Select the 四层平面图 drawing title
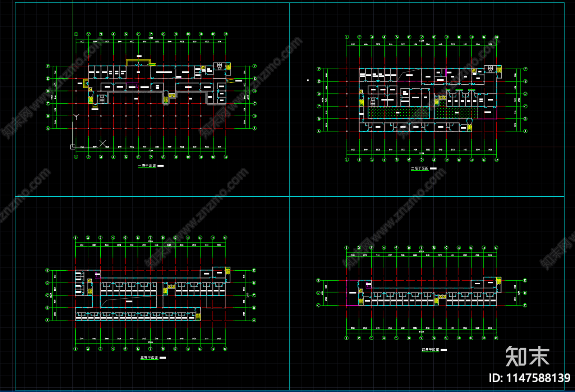The width and height of the screenshot is (575, 392). click(x=431, y=350)
